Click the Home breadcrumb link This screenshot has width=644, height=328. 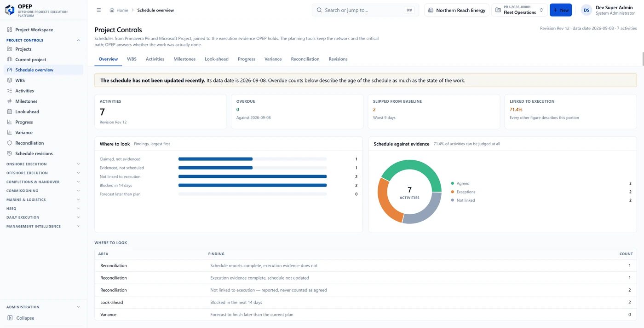(x=119, y=10)
